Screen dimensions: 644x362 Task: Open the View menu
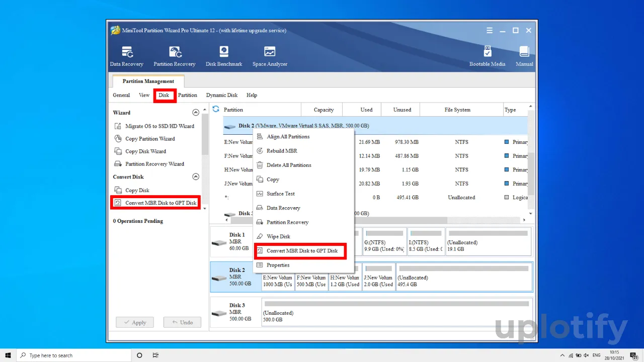click(144, 95)
